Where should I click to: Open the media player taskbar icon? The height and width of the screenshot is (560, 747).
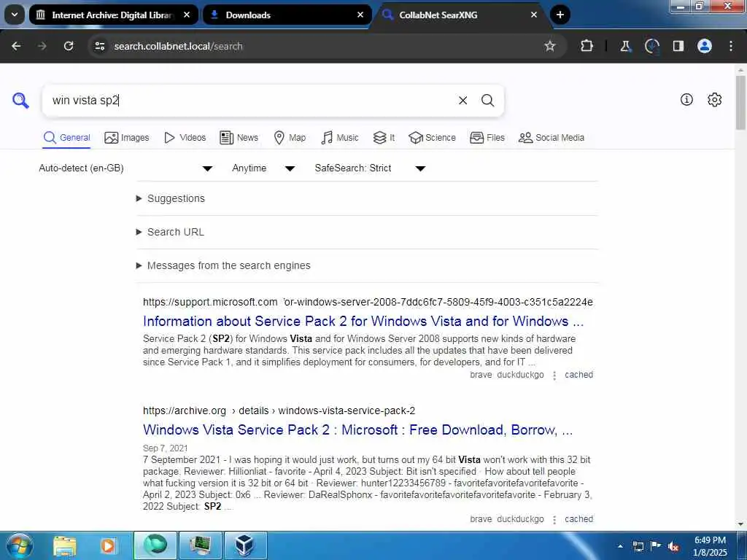[108, 545]
